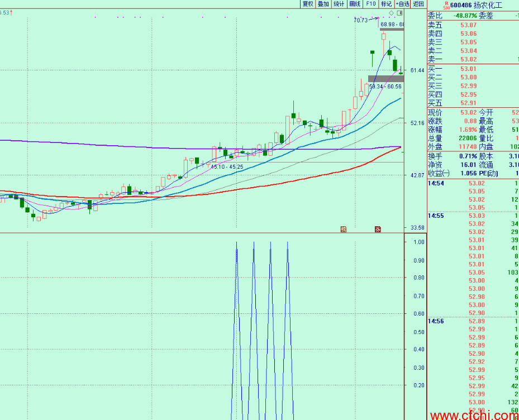
Task: Click the 返回 back button
Action: tap(418, 4)
